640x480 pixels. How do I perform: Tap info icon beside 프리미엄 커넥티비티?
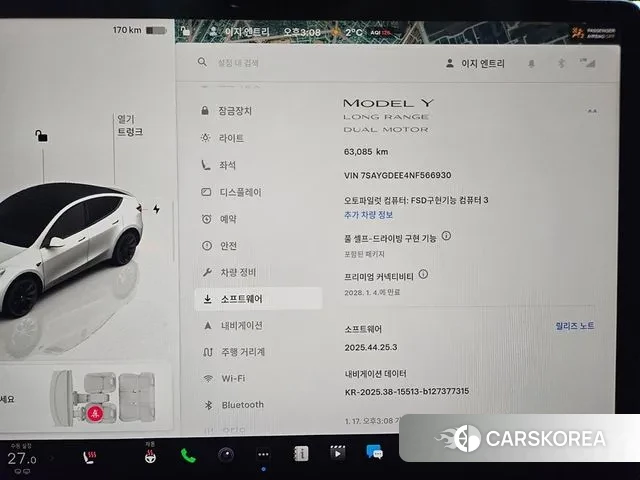pos(423,274)
